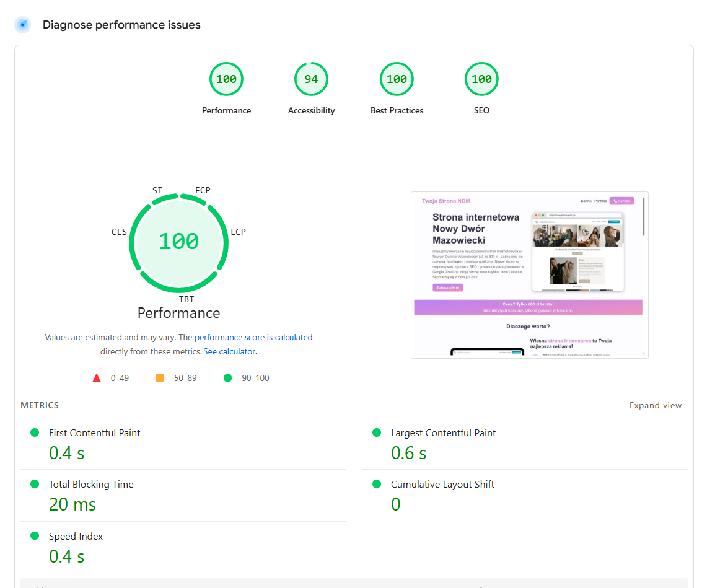Open the performance score is calculated link
The image size is (702, 588).
pos(253,337)
